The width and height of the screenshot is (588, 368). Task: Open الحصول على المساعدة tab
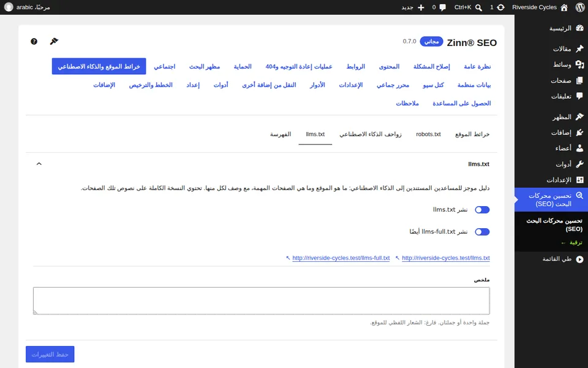tap(462, 103)
